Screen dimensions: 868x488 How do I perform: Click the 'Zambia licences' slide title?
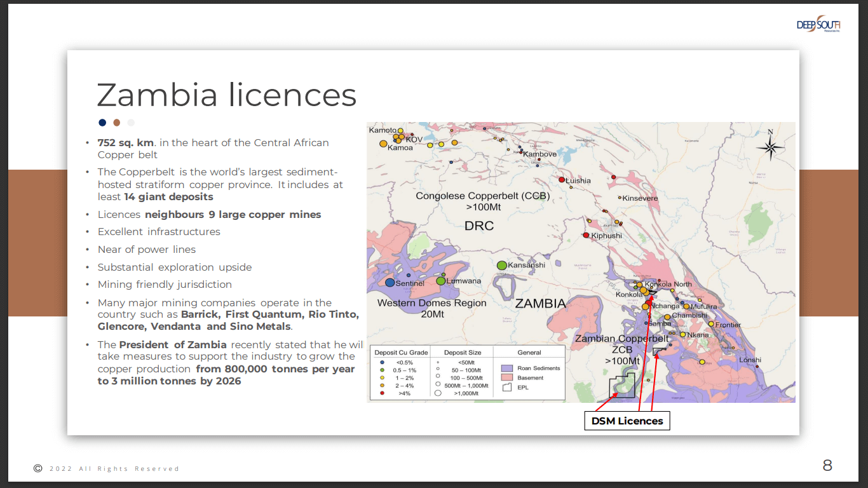point(226,95)
